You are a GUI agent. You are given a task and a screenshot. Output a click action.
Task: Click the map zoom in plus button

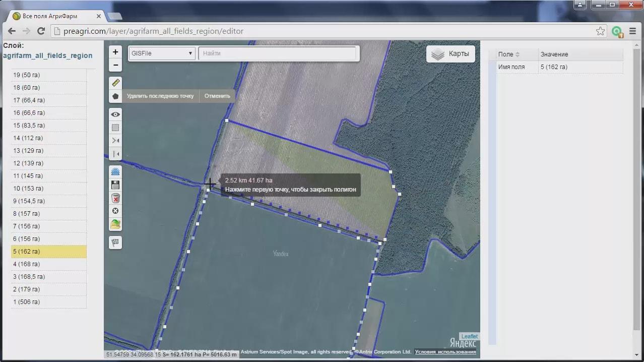115,52
